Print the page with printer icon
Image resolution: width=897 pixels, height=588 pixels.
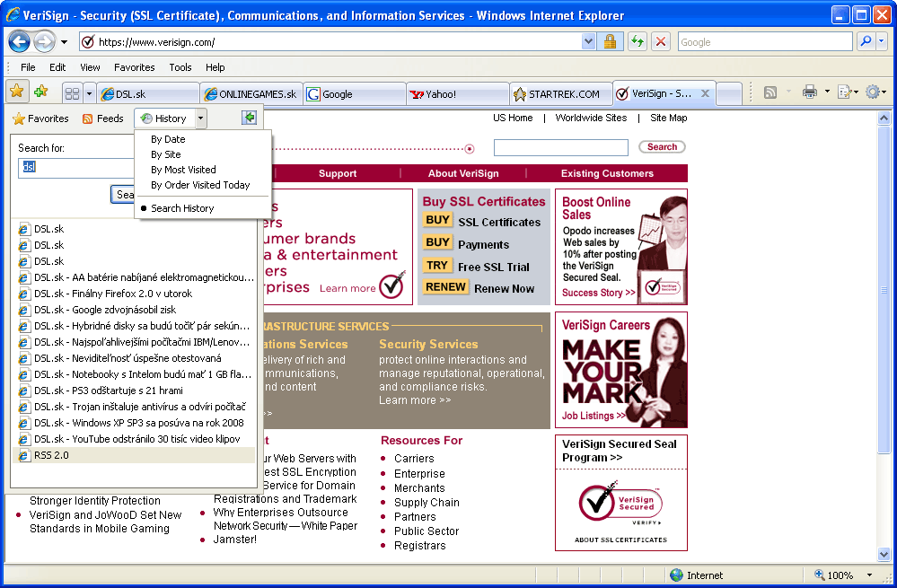[x=810, y=92]
